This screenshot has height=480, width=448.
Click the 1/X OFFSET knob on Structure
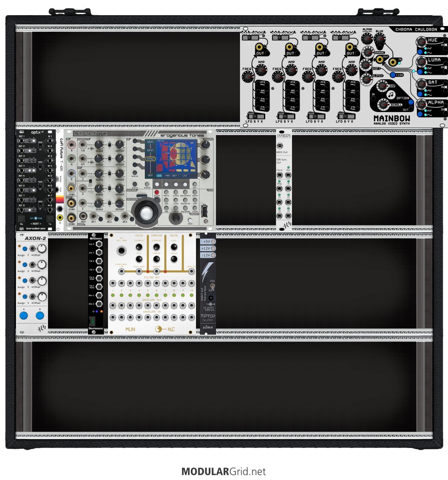coord(120,144)
